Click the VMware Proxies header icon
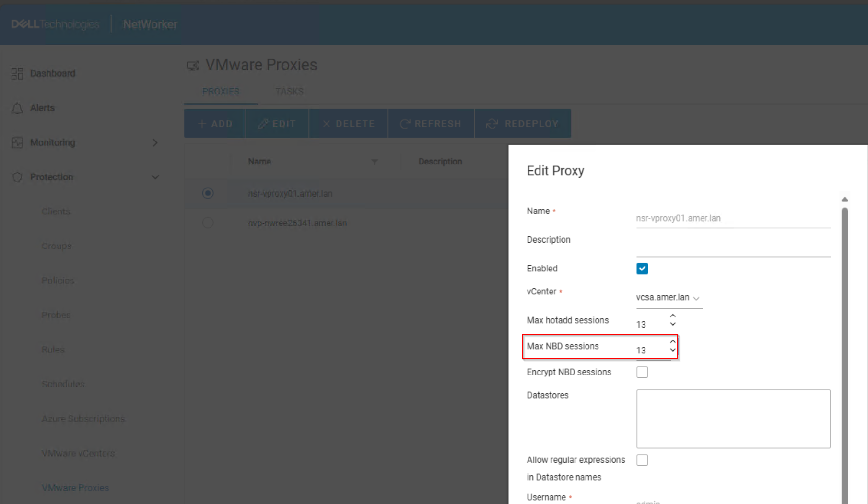This screenshot has height=504, width=868. tap(193, 65)
